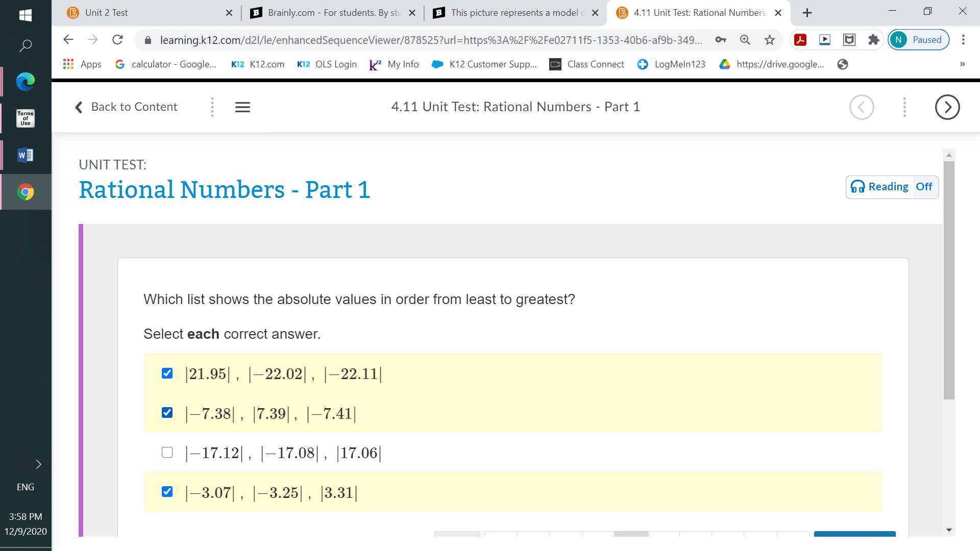
Task: Open Chrome extensions puzzle icon
Action: pyautogui.click(x=873, y=40)
